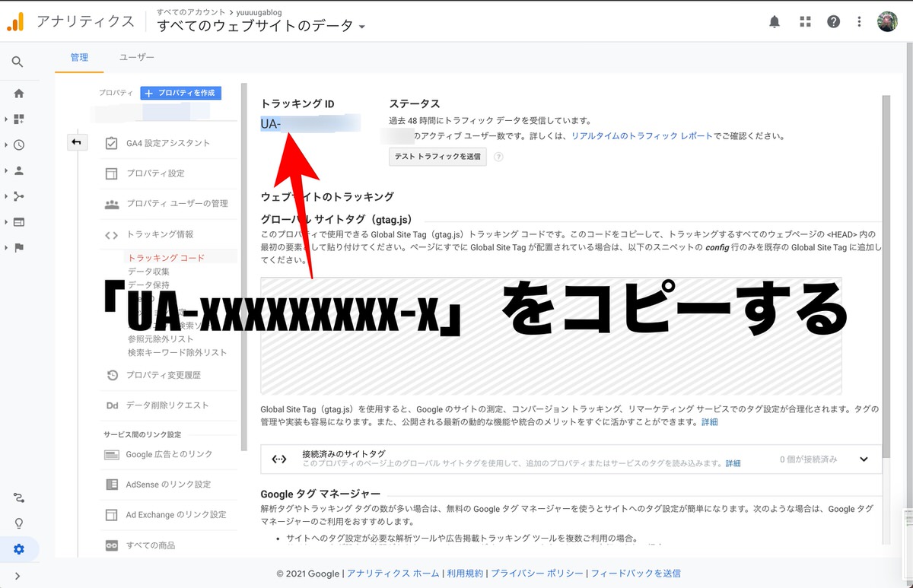Viewport: 913px width, 588px height.
Task: Open Audience person icon in sidebar
Action: coord(19,170)
